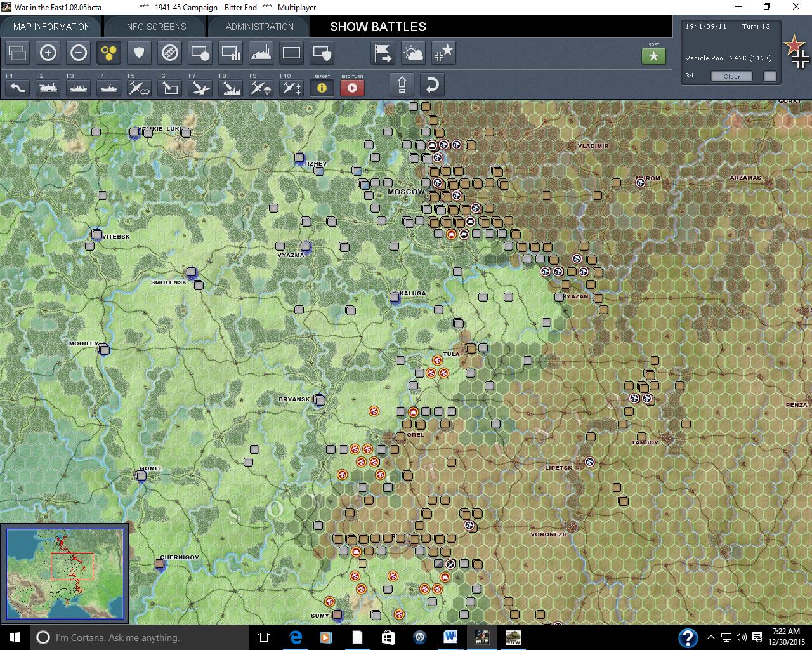Select F2 rail transport mode train icon
The height and width of the screenshot is (650, 812).
(48, 88)
